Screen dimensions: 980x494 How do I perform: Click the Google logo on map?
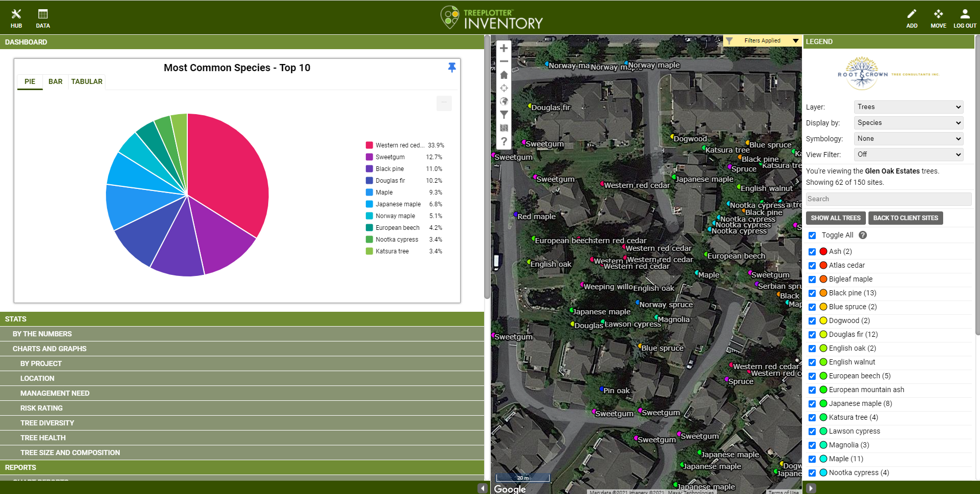(x=510, y=489)
